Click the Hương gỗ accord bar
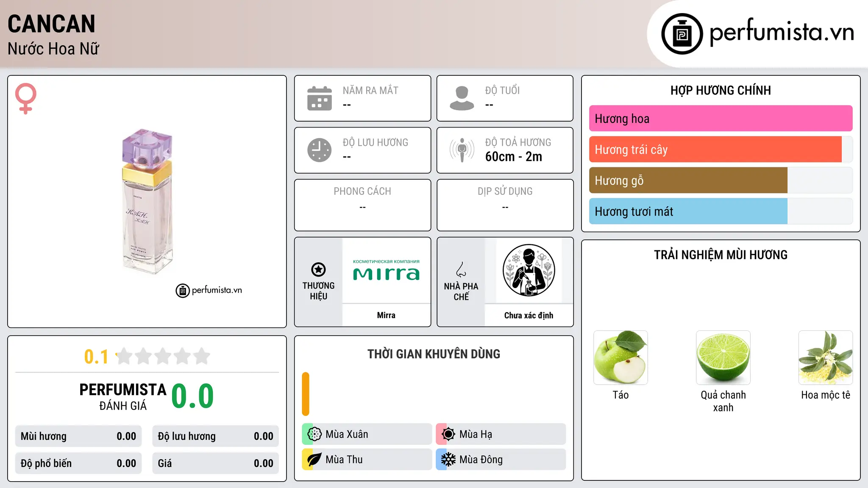 coord(721,180)
